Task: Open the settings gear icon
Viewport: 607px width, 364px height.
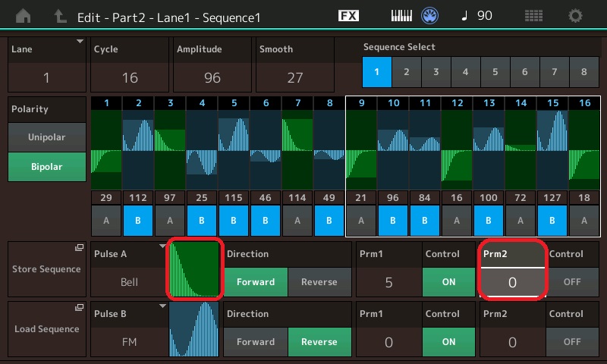Action: (x=576, y=15)
